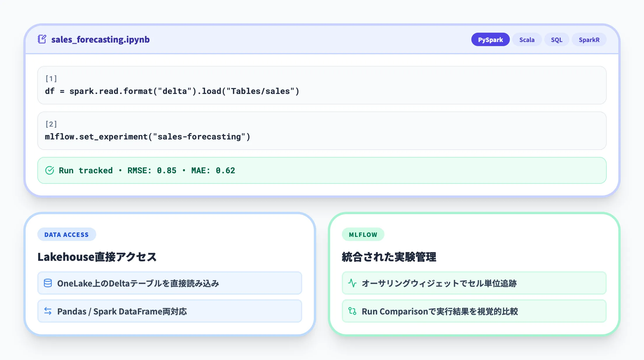Click the compare icon beside Run Comparison
Viewport: 644px width, 360px height.
[352, 311]
